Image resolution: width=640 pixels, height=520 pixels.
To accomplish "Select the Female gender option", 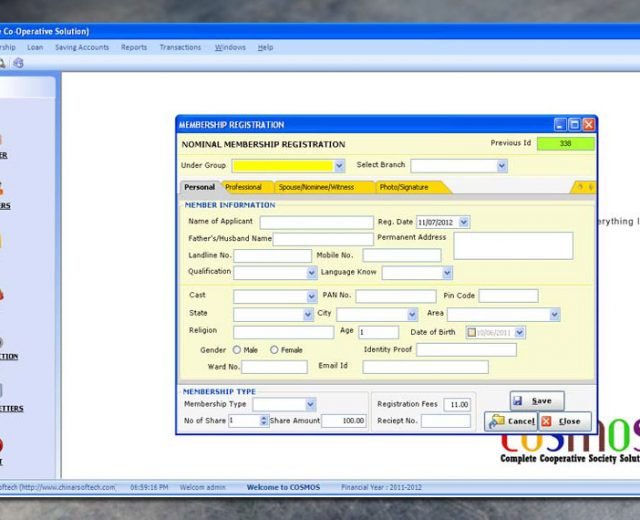I will 274,350.
